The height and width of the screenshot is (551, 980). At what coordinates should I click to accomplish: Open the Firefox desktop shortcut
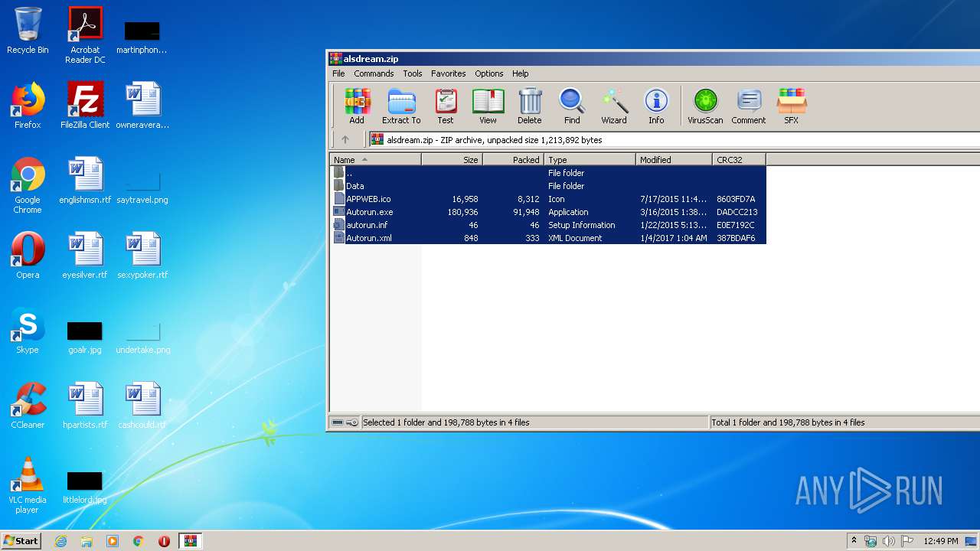point(28,106)
